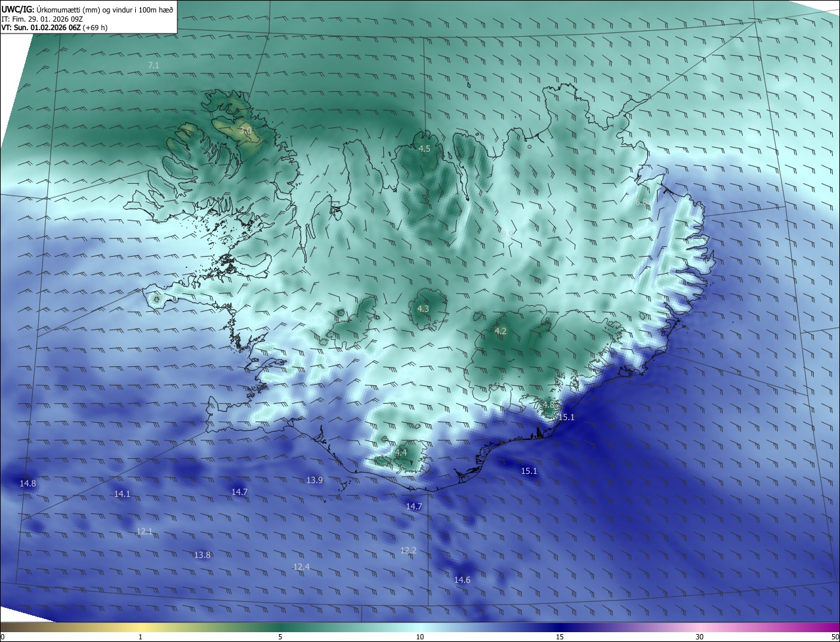
Task: Select the 'IT: Fim. 29. 01. 2026 09Z' line
Action: 42,18
